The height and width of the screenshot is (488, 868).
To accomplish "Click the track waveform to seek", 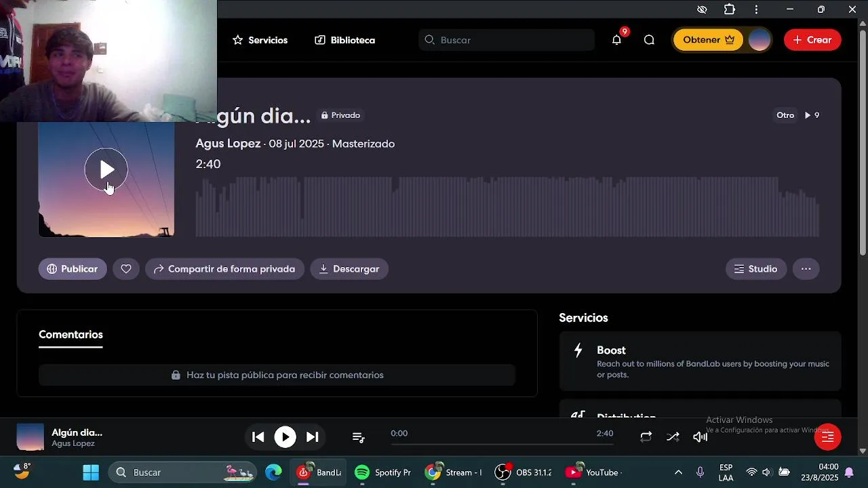I will click(x=507, y=207).
